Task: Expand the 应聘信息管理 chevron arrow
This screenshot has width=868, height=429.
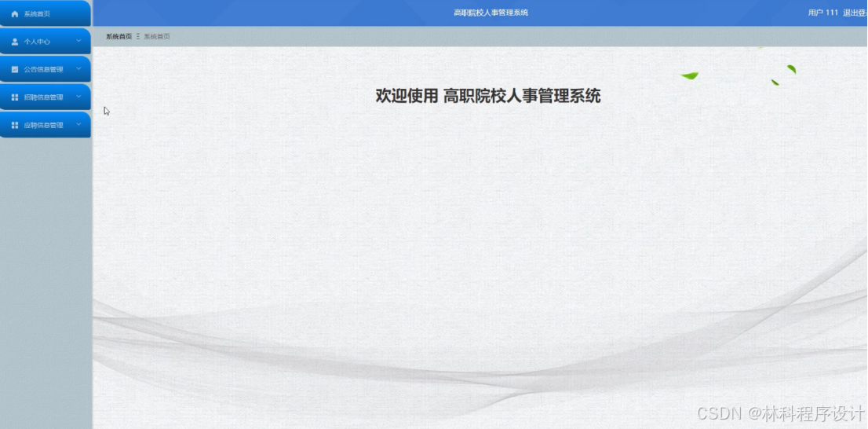Action: pyautogui.click(x=78, y=125)
